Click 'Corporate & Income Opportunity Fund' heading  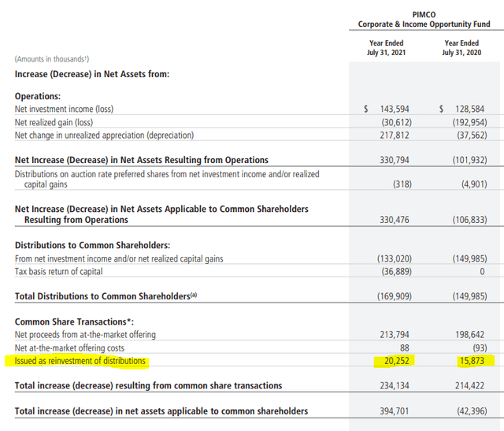(424, 24)
